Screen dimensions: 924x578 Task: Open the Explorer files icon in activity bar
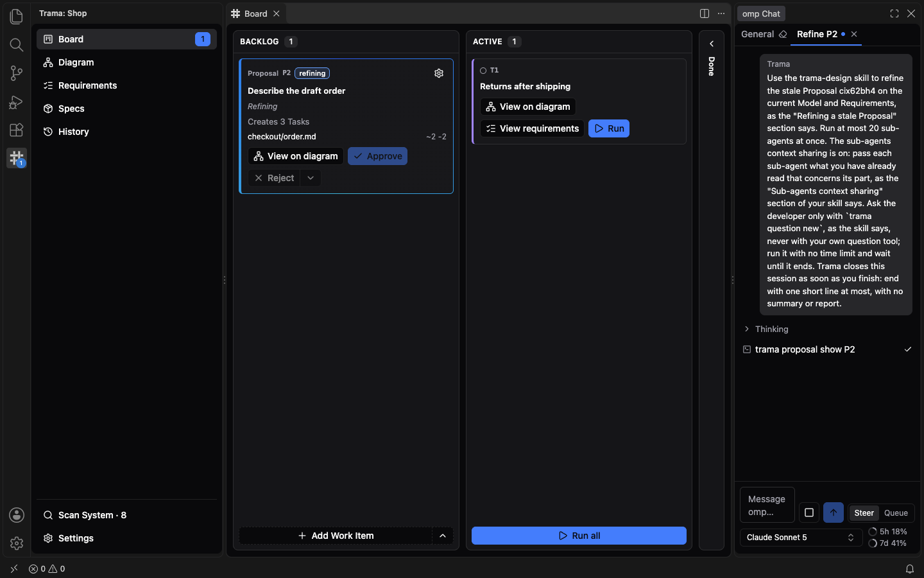tap(17, 16)
